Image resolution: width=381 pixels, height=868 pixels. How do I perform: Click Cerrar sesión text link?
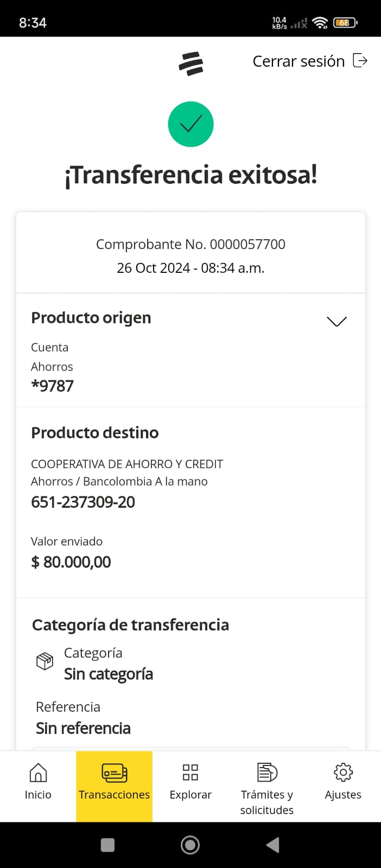pyautogui.click(x=299, y=61)
